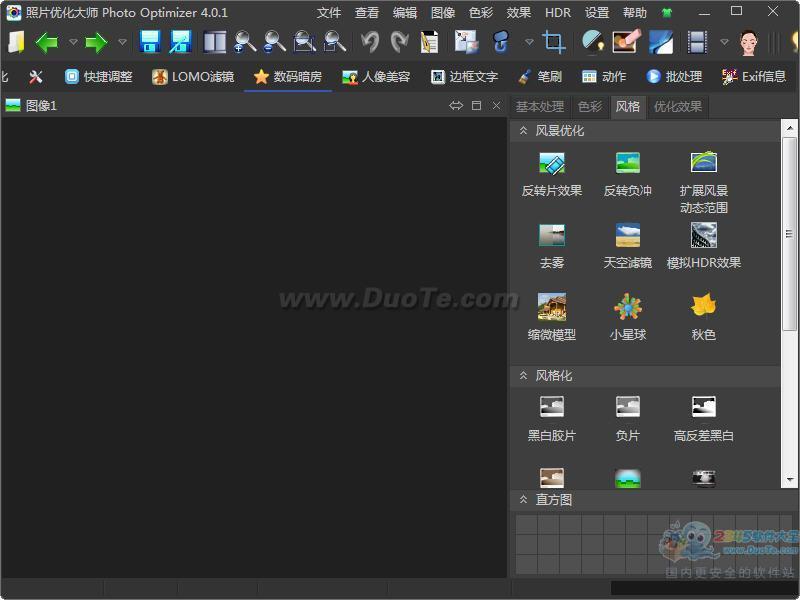Click the 动作 actions button
The height and width of the screenshot is (600, 800).
(x=604, y=77)
